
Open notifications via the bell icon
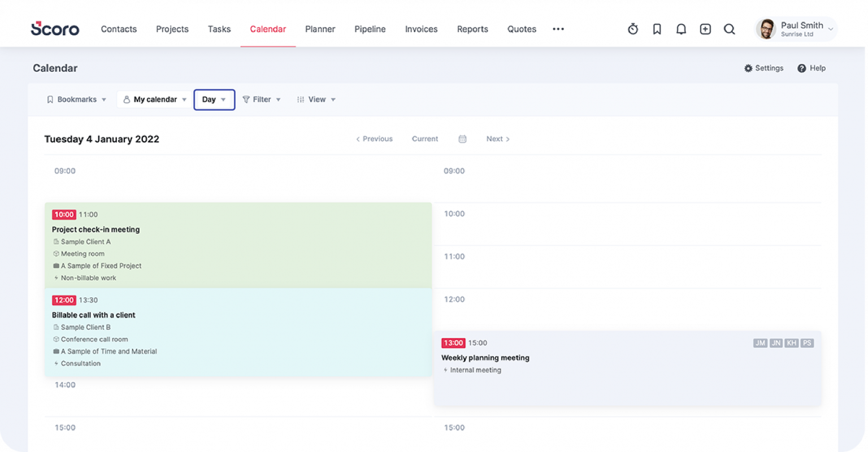pos(681,29)
